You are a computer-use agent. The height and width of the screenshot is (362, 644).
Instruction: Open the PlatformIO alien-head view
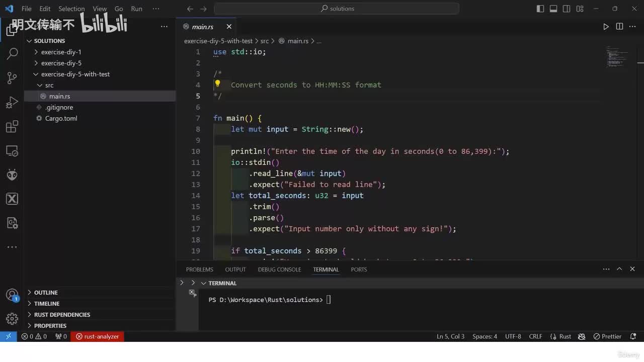tap(12, 175)
